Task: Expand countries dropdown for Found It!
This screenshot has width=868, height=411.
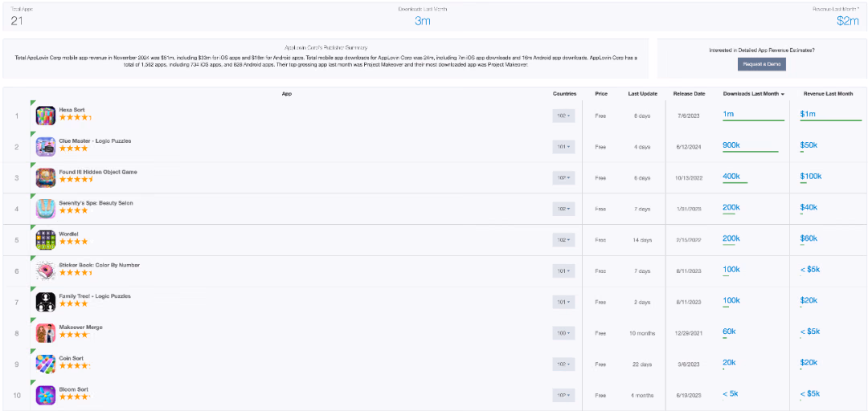Action: 563,178
